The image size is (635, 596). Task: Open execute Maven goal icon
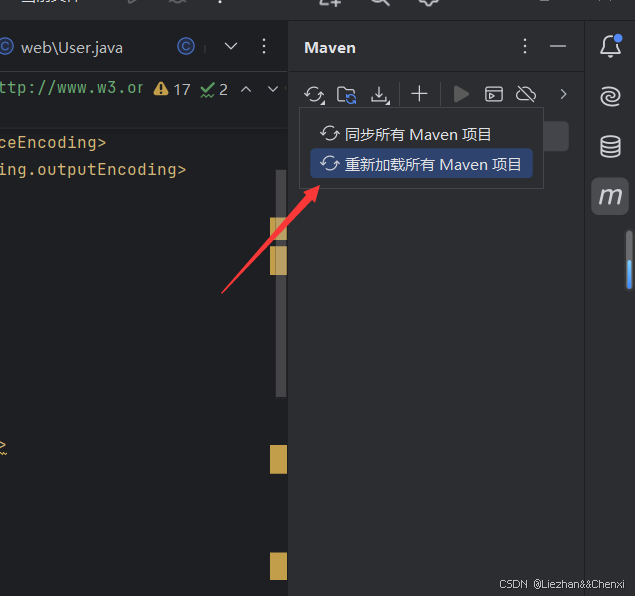pyautogui.click(x=494, y=94)
